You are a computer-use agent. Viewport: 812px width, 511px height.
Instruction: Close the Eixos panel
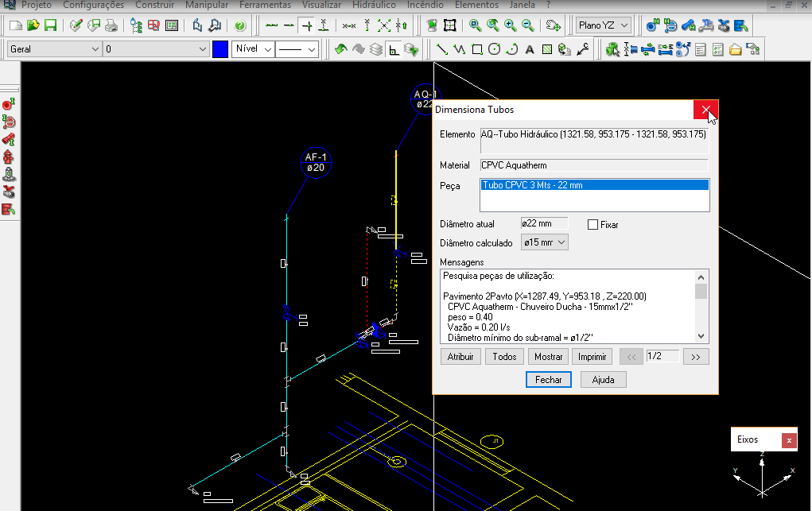(788, 439)
